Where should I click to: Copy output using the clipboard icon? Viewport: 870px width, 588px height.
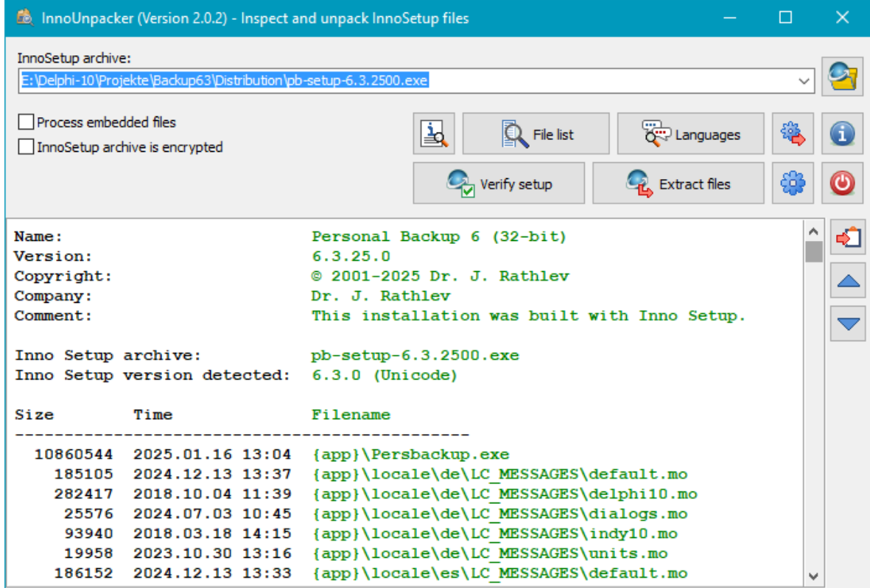pyautogui.click(x=847, y=237)
